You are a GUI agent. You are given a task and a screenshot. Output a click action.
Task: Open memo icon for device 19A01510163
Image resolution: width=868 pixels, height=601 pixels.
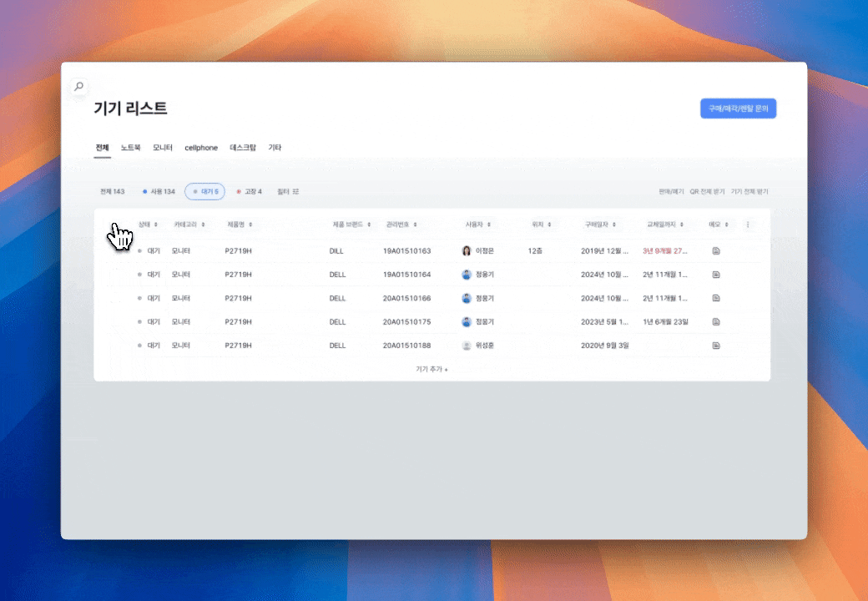(715, 250)
